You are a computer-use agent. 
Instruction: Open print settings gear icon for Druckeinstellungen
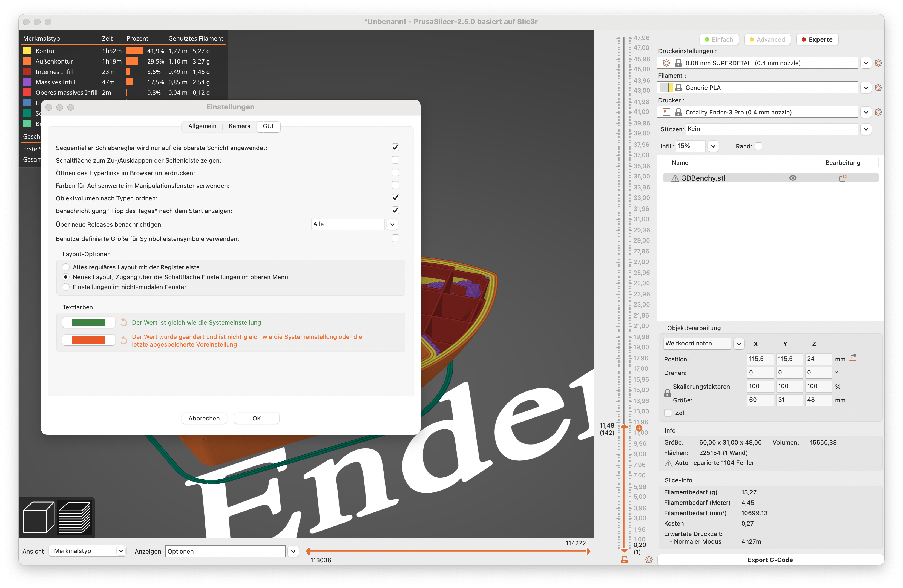878,63
